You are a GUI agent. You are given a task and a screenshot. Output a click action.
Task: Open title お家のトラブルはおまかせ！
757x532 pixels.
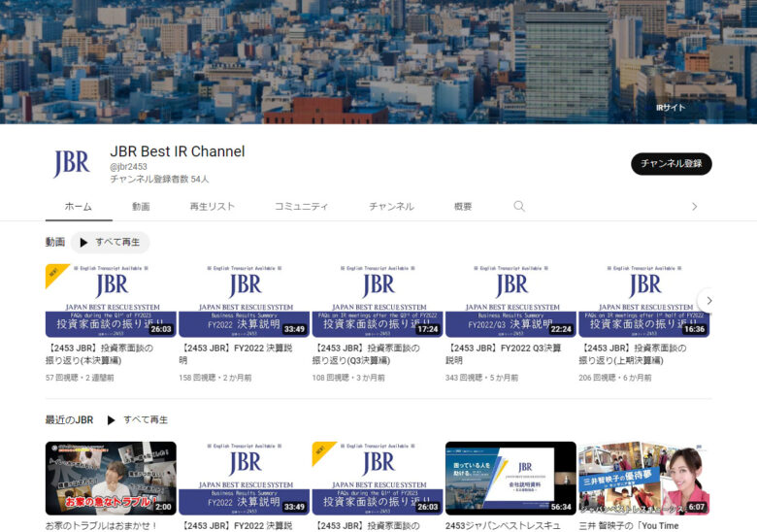[101, 526]
